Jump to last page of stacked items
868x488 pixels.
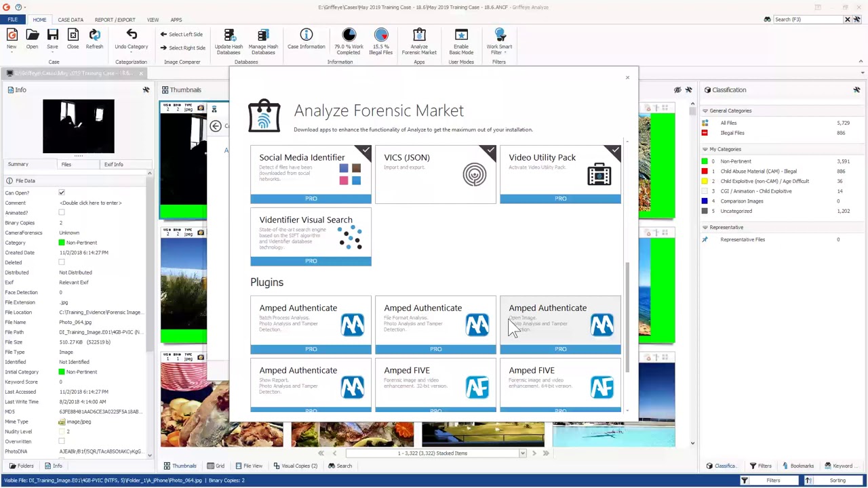tap(546, 453)
